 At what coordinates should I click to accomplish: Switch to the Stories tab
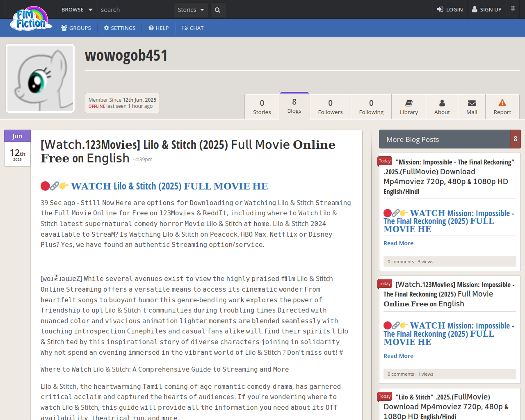(x=262, y=107)
